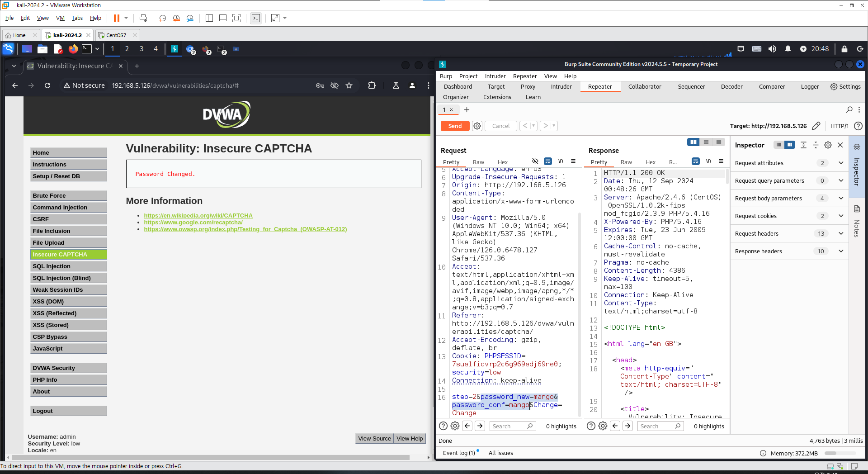The height and width of the screenshot is (474, 868).
Task: Switch Response view to Hex tab
Action: point(650,162)
